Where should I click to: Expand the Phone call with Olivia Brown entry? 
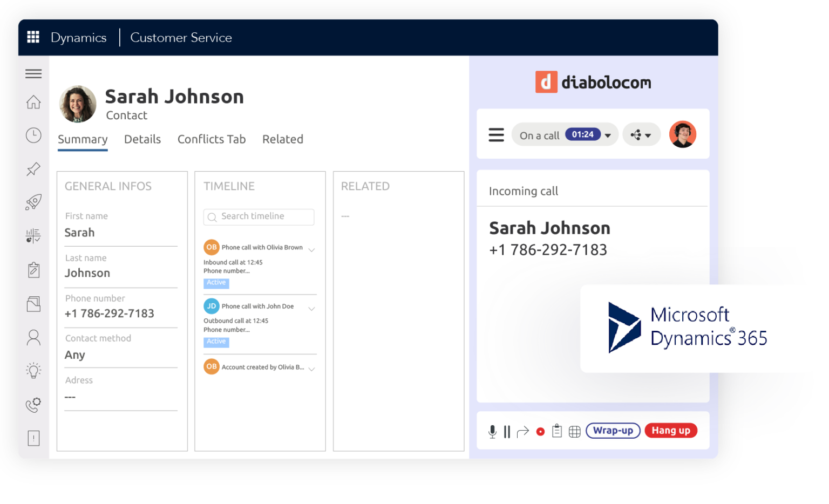(x=311, y=249)
